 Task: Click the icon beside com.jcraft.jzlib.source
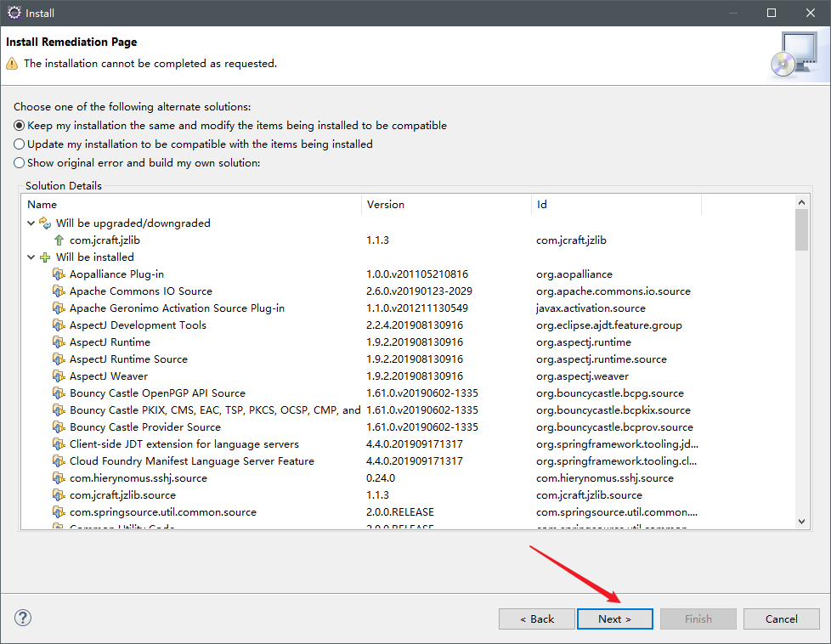(59, 494)
